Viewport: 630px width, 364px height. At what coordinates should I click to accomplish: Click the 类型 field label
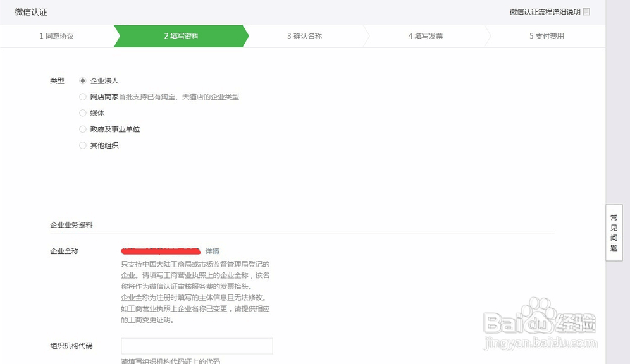tap(58, 80)
